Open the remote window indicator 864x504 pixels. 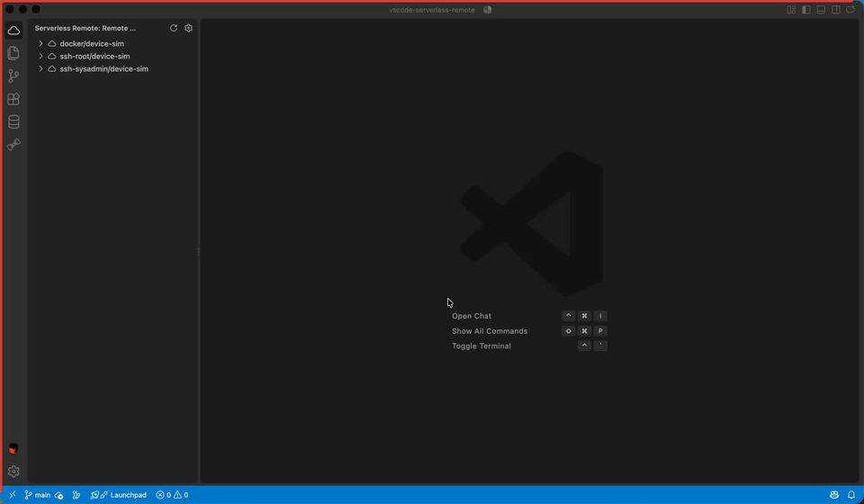tap(12, 495)
